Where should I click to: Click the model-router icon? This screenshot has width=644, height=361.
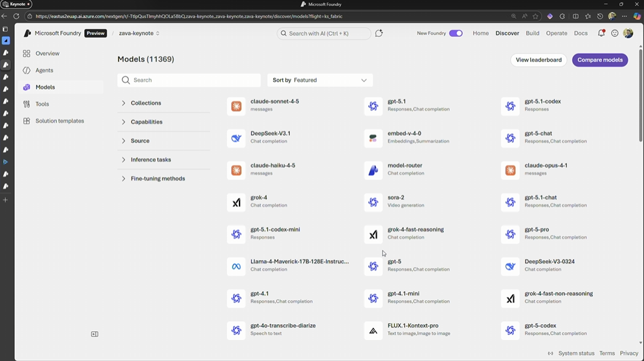coord(373,170)
